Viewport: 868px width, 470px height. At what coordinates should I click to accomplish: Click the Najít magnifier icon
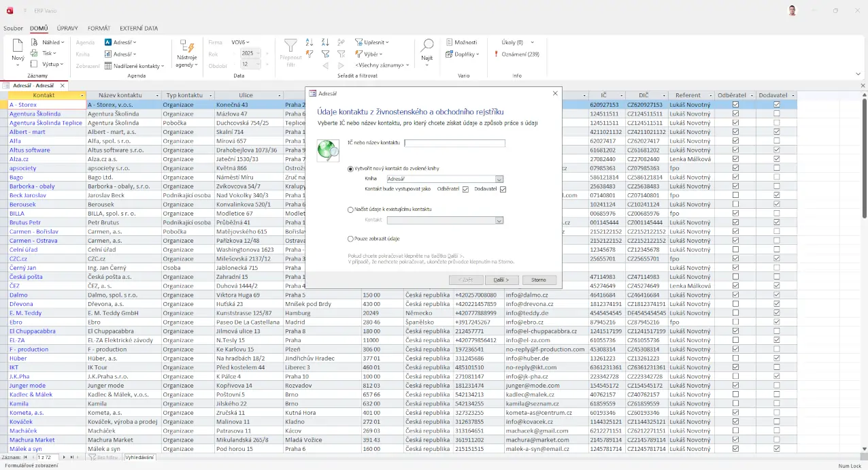(x=427, y=46)
